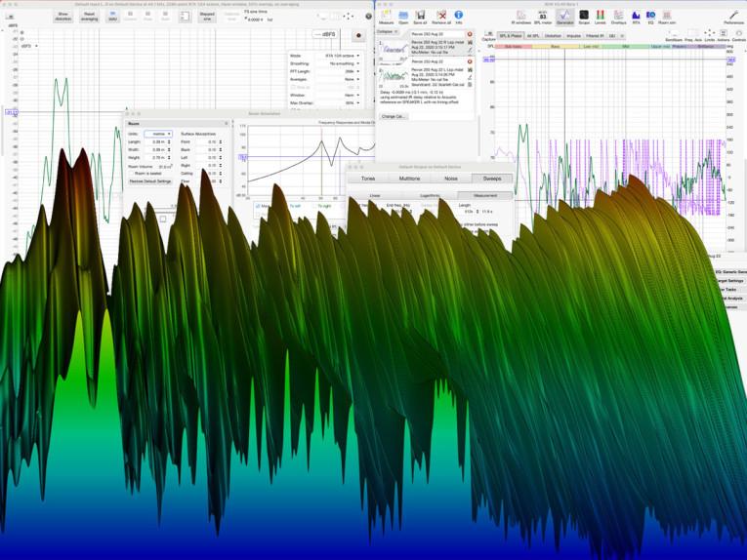Toggle the Room is sealed checkbox

coord(130,174)
